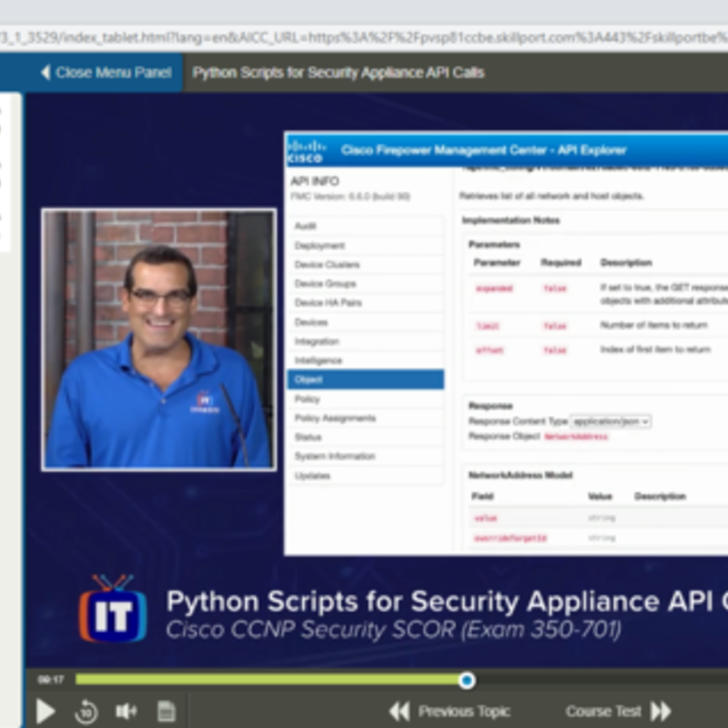Open the Course Test link
Image resolution: width=728 pixels, height=728 pixels.
pyautogui.click(x=603, y=711)
